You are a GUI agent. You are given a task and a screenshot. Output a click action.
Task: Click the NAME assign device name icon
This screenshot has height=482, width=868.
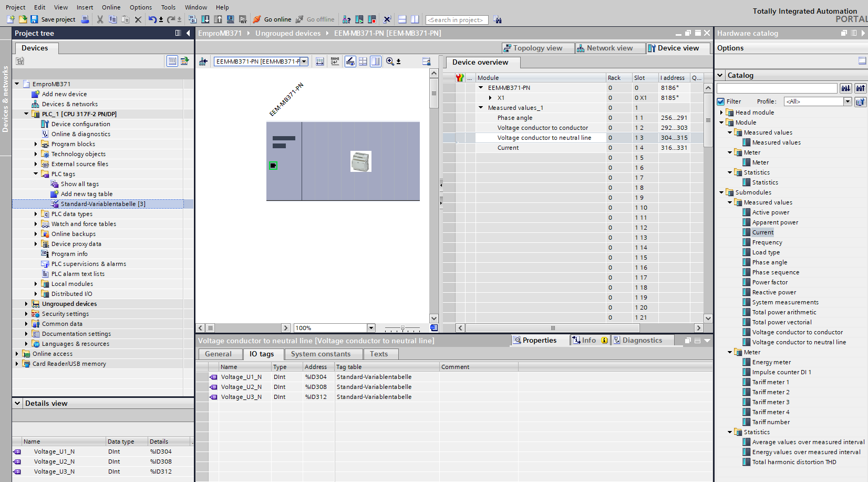pyautogui.click(x=335, y=61)
